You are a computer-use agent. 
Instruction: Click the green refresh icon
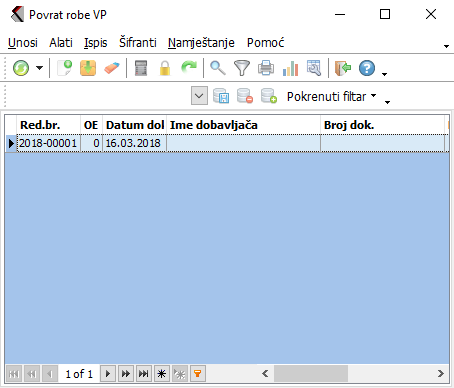21,68
